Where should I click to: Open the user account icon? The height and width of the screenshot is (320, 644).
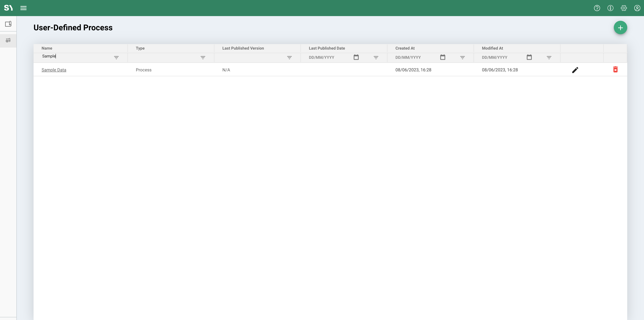637,8
